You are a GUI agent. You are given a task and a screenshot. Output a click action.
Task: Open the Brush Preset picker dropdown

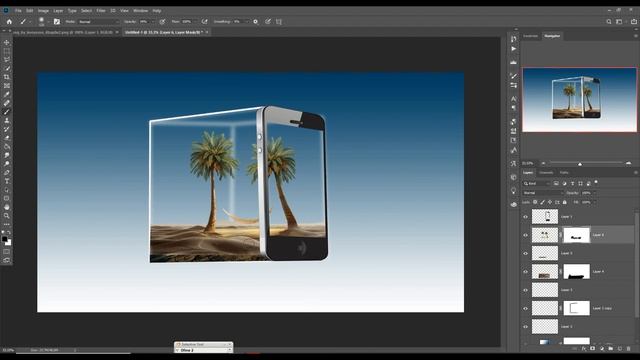[48, 22]
